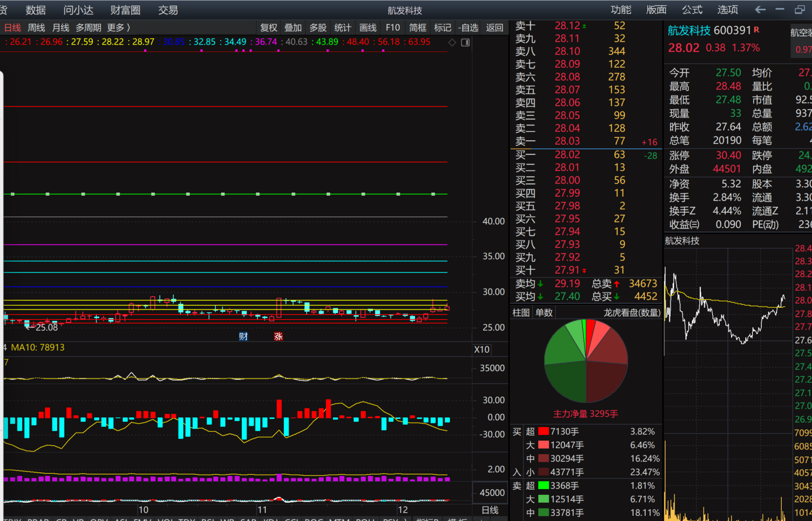This screenshot has height=521, width=812.
Task: Toggle the side panel layout icon
Action: coord(465,42)
